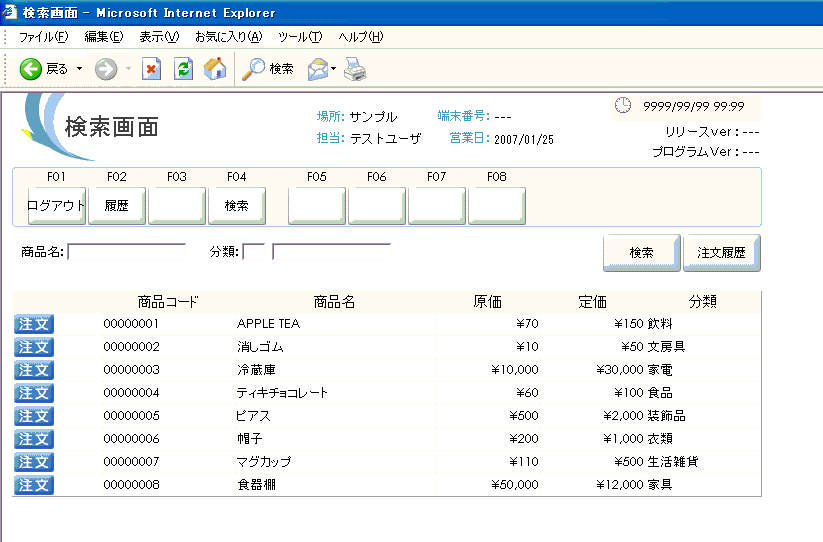
Task: Click the green Back arrow icon
Action: point(30,69)
